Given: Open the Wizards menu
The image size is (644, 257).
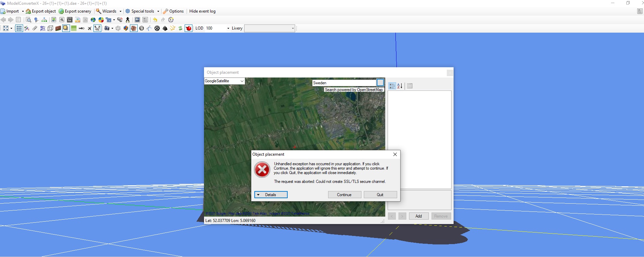Looking at the screenshot, I should coord(109,11).
